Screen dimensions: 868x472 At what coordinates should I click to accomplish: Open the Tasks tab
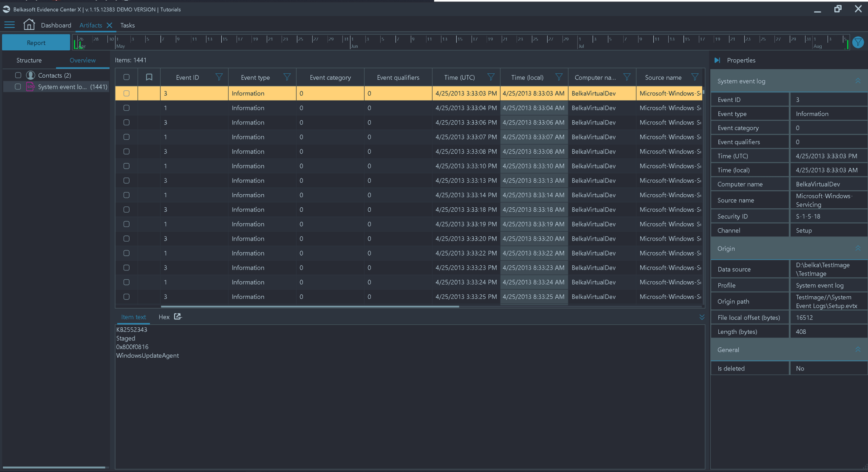tap(128, 25)
